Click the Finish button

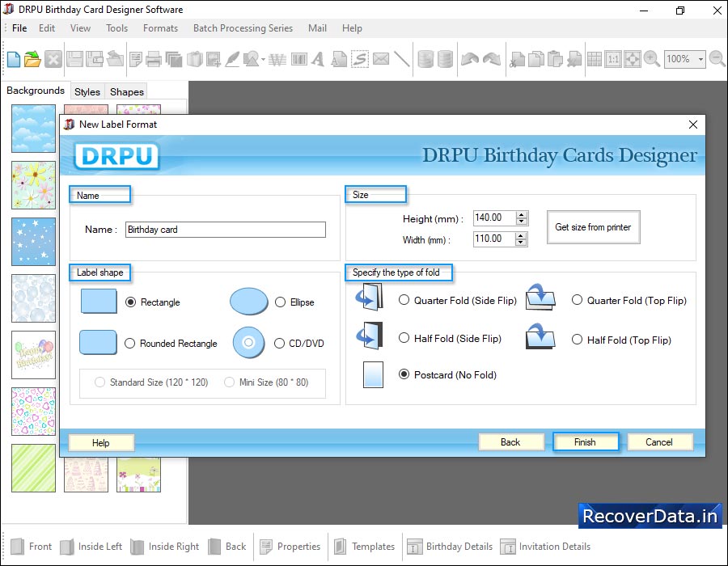click(x=586, y=442)
